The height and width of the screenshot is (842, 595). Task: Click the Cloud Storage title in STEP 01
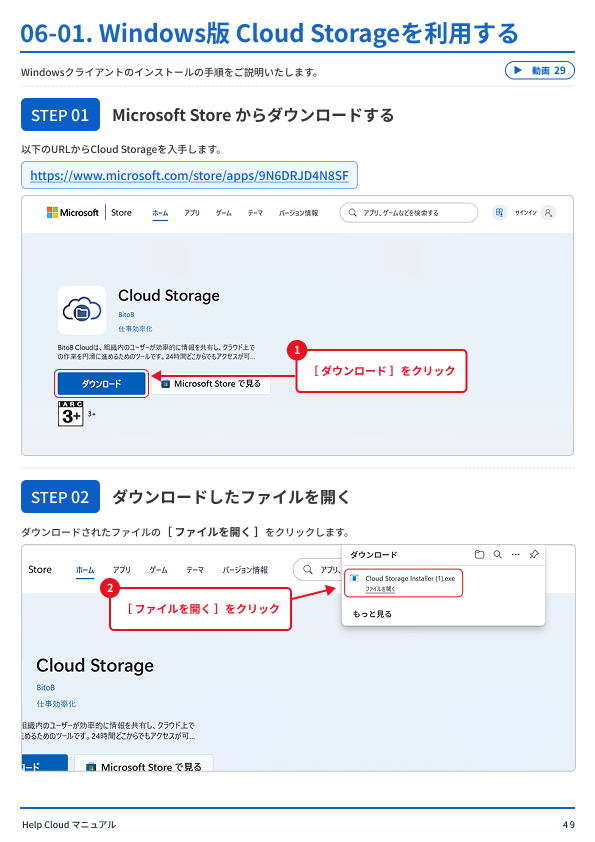click(x=169, y=296)
